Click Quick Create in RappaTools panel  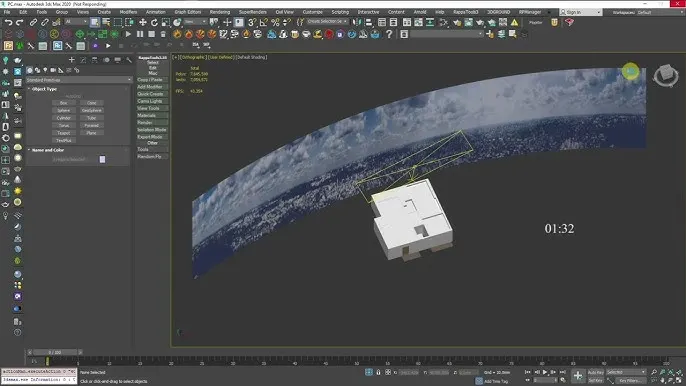152,94
